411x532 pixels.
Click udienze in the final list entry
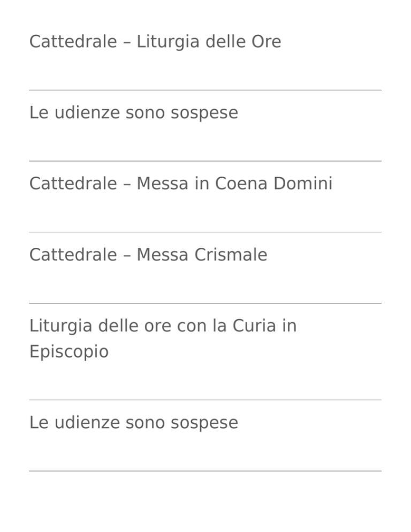(x=87, y=423)
